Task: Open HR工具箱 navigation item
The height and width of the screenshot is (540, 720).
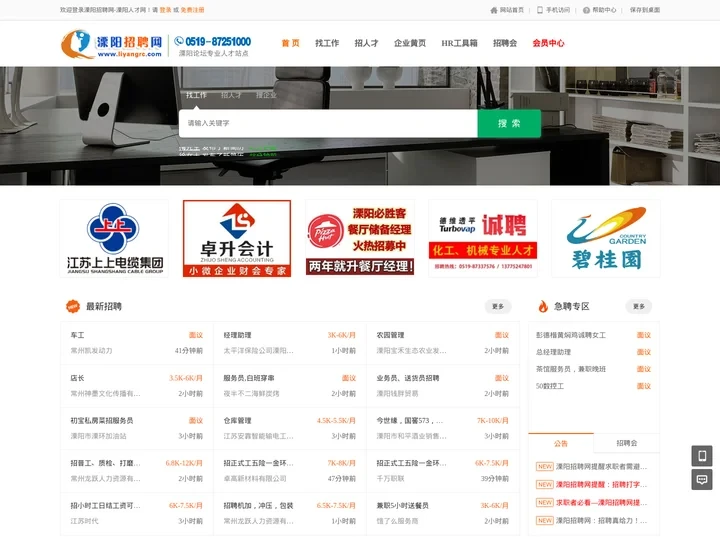Action: (459, 43)
